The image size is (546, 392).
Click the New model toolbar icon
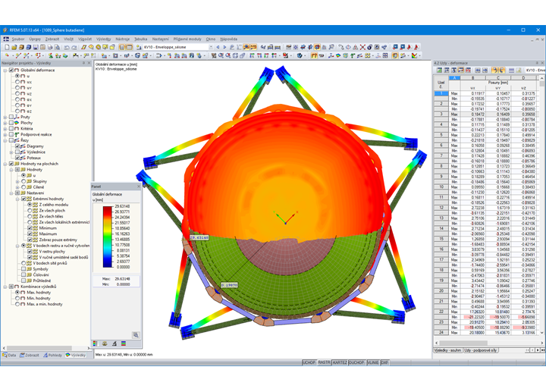(7, 47)
